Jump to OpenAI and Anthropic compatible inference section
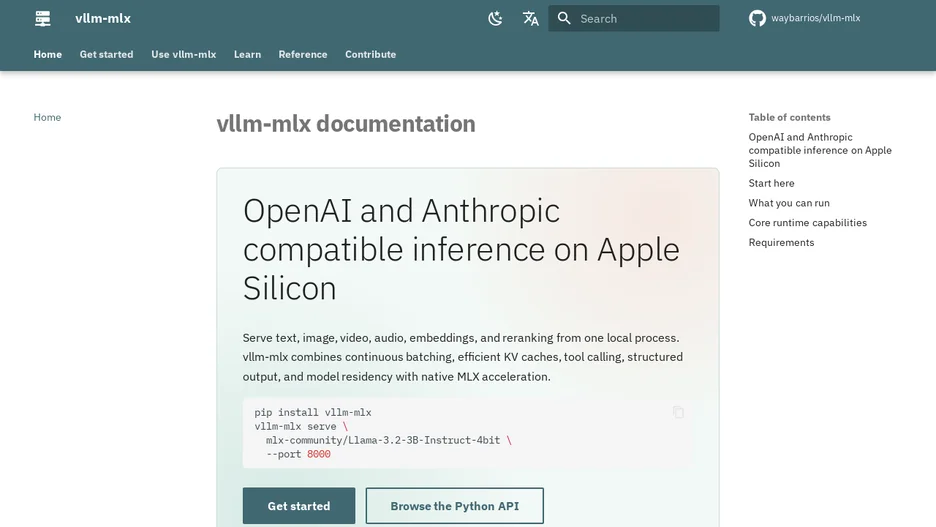The height and width of the screenshot is (527, 936). point(820,150)
